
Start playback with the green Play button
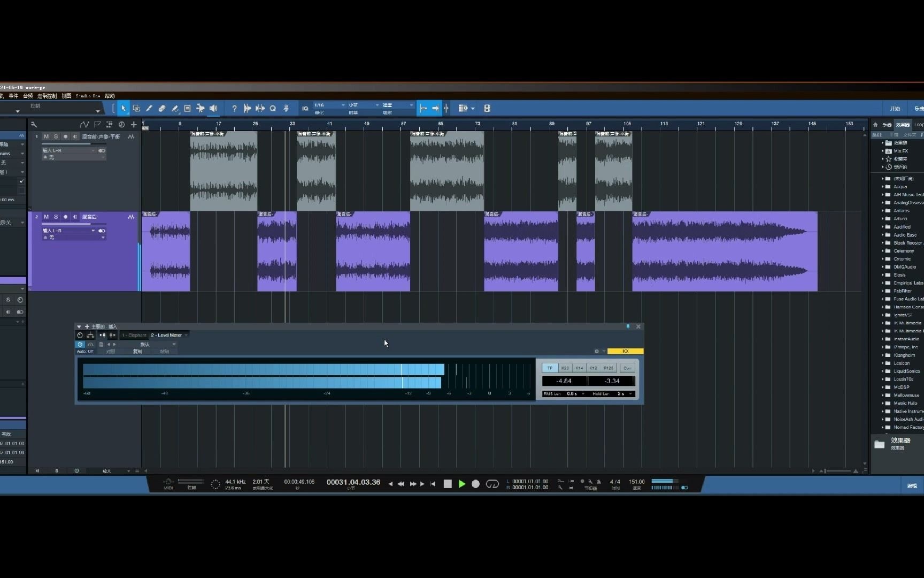[462, 484]
